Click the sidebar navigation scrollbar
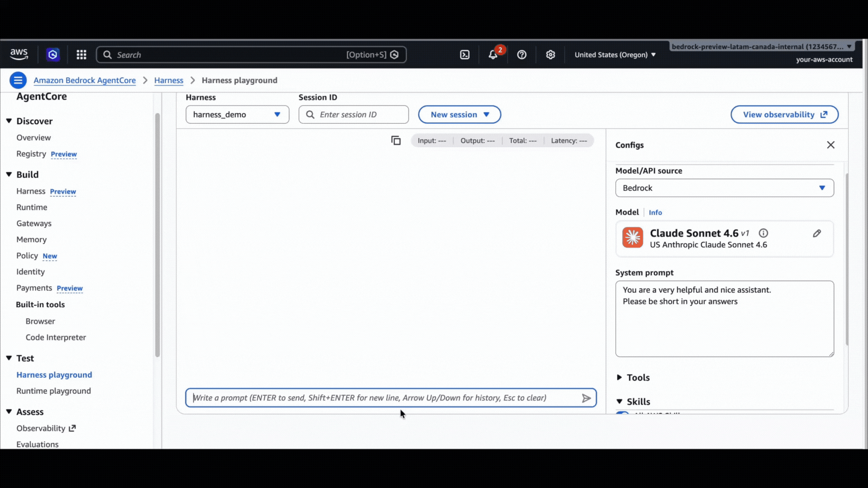Screen dimensions: 868x488 click(x=157, y=235)
